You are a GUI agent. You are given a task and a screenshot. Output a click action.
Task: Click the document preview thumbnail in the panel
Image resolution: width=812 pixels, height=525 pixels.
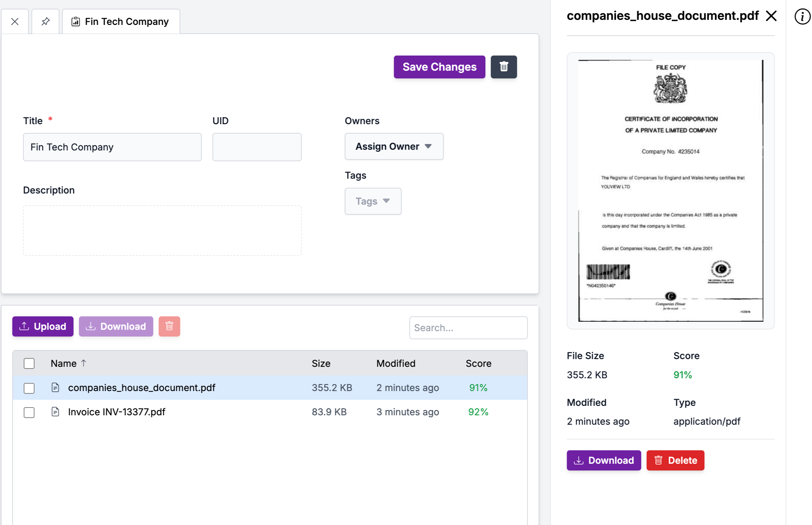pyautogui.click(x=671, y=190)
